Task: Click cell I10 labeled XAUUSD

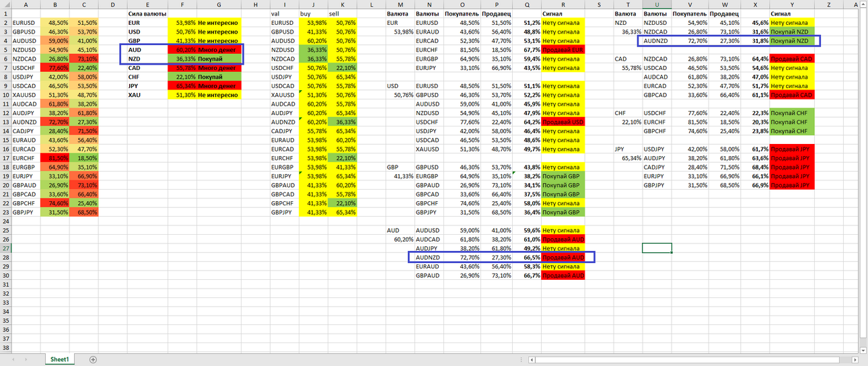Action: point(283,95)
